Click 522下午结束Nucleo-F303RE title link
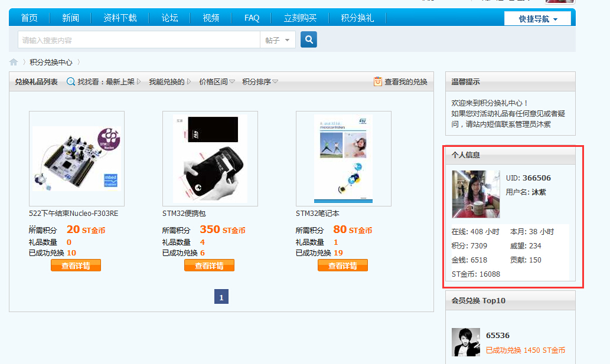Viewport: 610px width, 364px height. pos(74,214)
